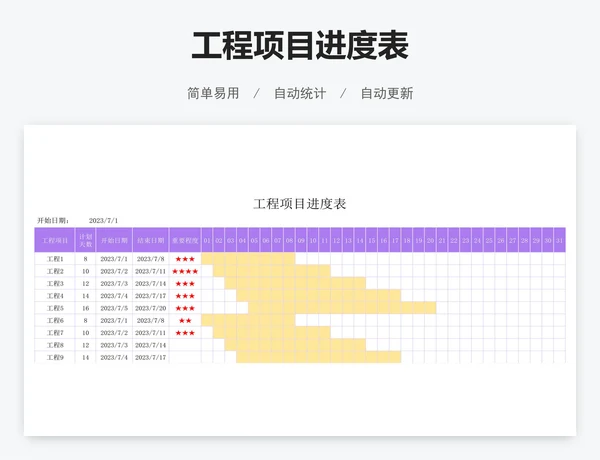
Task: Select day header 11
Action: pyautogui.click(x=324, y=240)
